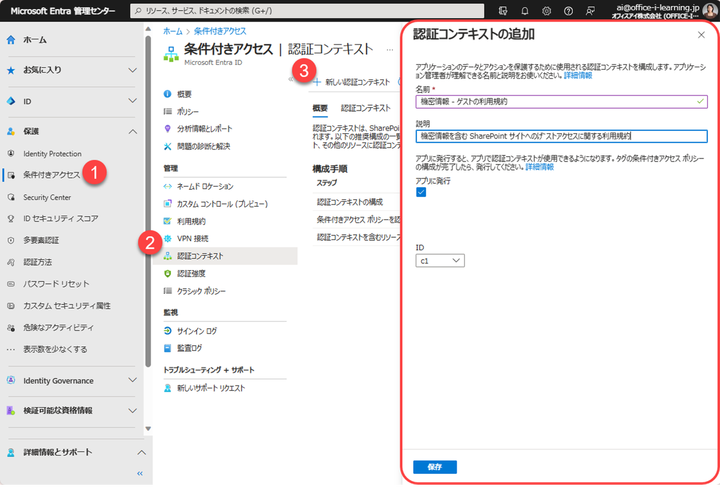Click the 検証可能な資格情報 icon
Image resolution: width=720 pixels, height=493 pixels.
pos(11,410)
